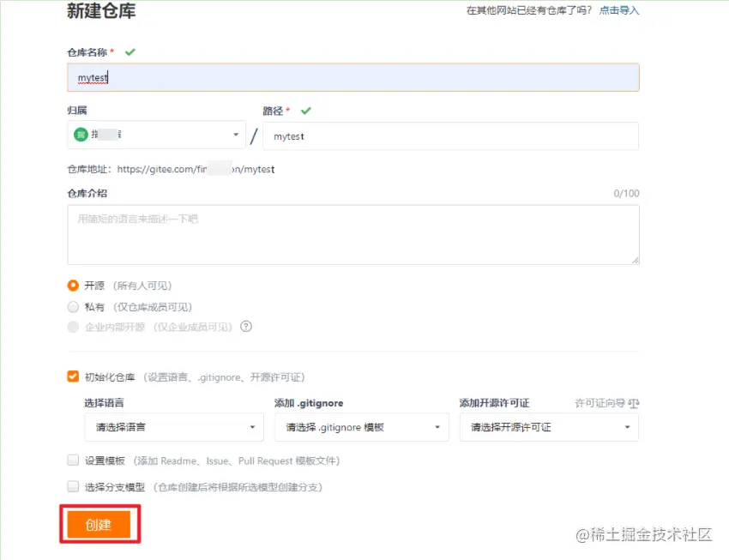Click the 0/100 character counter
This screenshot has height=560, width=729.
(626, 193)
